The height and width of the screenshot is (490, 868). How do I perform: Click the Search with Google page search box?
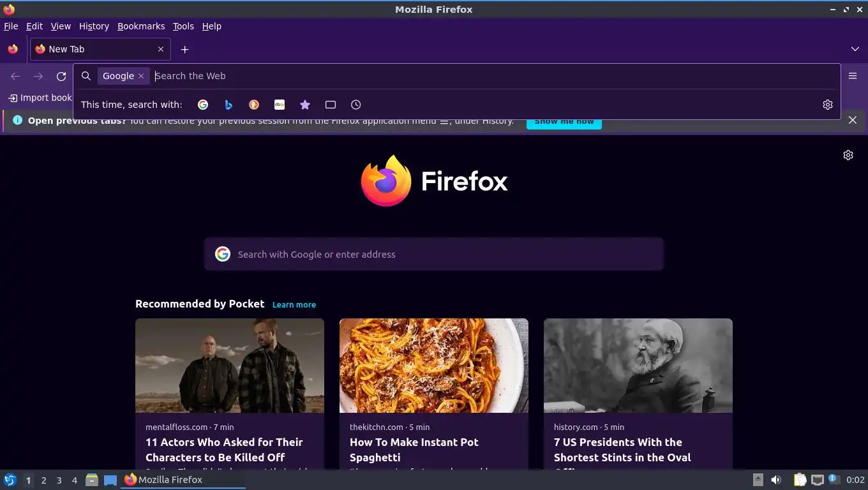pos(434,254)
